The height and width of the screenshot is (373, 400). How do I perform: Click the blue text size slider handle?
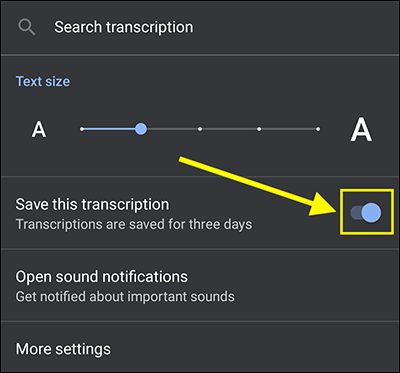point(141,129)
